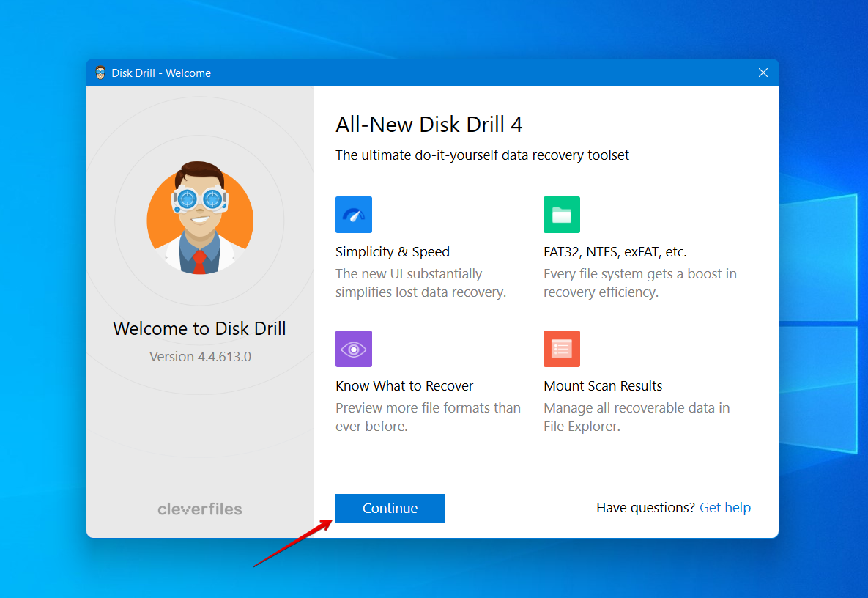This screenshot has width=868, height=598.
Task: Click the cleverfiles logo
Action: pos(200,509)
